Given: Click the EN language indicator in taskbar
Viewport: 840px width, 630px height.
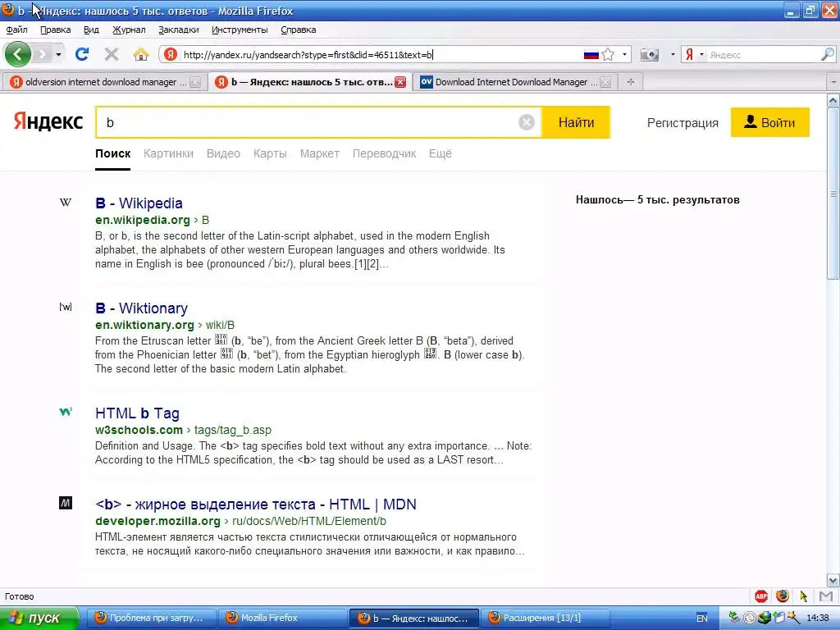Looking at the screenshot, I should [x=702, y=619].
